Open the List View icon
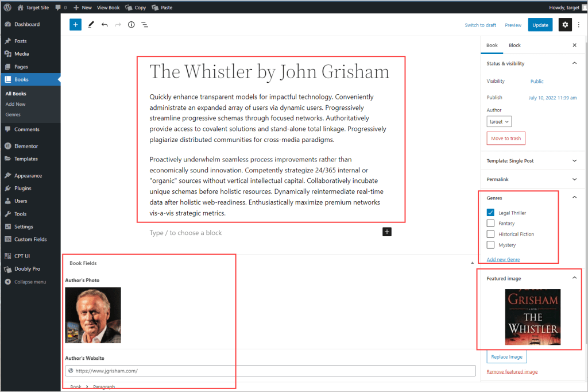Viewport: 588px width, 392px height. point(145,25)
